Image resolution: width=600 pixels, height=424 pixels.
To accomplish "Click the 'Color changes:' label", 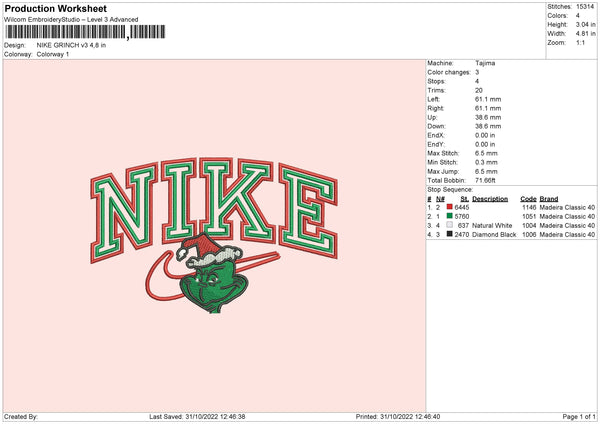I will click(x=449, y=72).
